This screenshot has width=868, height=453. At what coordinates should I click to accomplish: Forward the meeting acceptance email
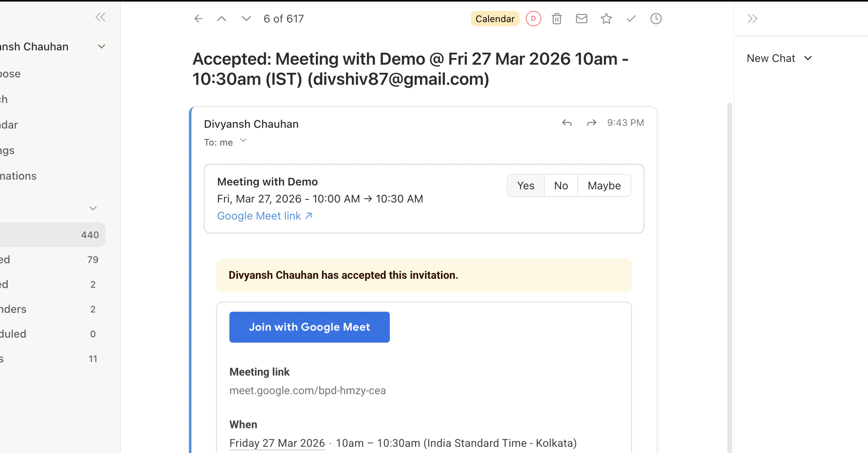tap(591, 123)
